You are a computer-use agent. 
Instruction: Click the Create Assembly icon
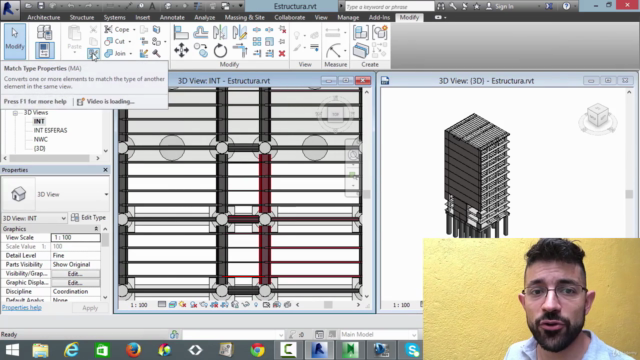(x=361, y=33)
